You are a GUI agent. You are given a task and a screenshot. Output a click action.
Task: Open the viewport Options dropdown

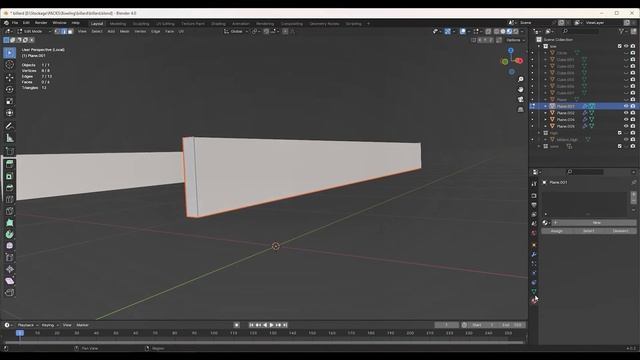(516, 40)
